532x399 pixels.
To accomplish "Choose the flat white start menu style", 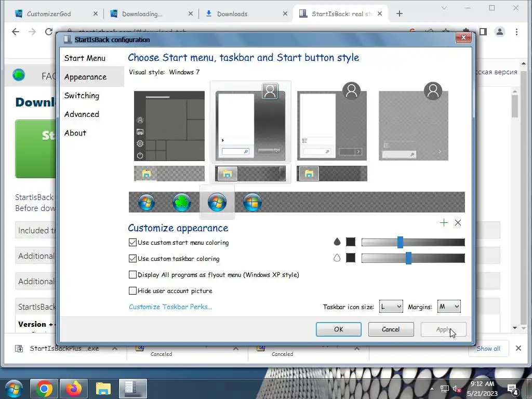I will click(332, 122).
